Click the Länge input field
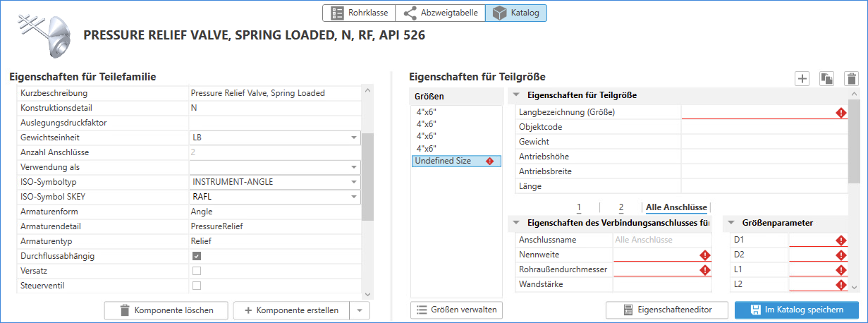 [x=764, y=186]
